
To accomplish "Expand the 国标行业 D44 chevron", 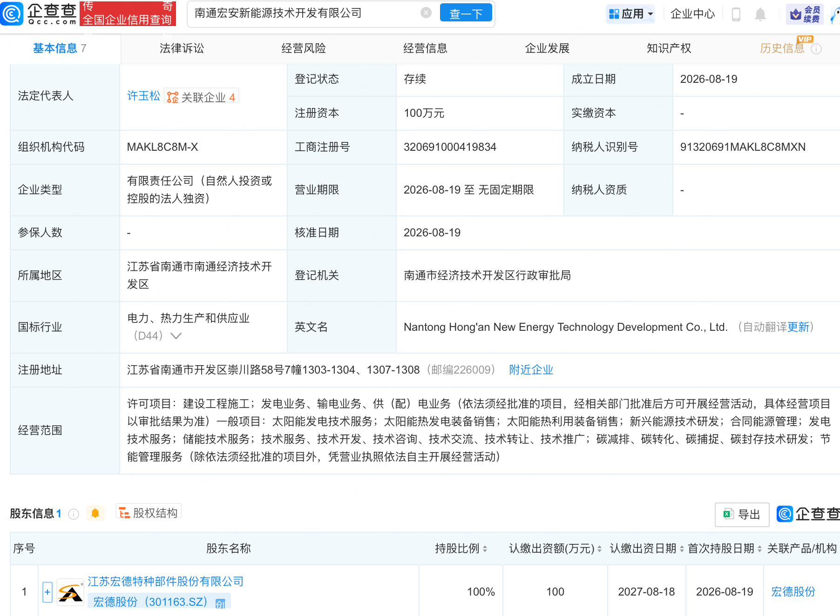I will pyautogui.click(x=176, y=335).
